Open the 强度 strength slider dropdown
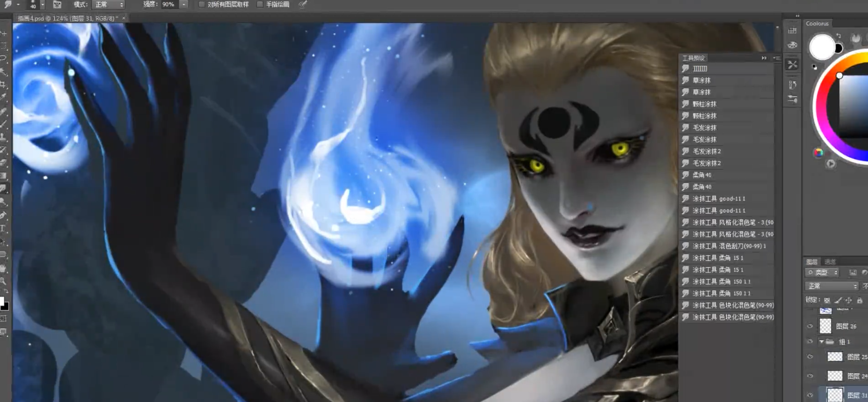 pos(184,4)
